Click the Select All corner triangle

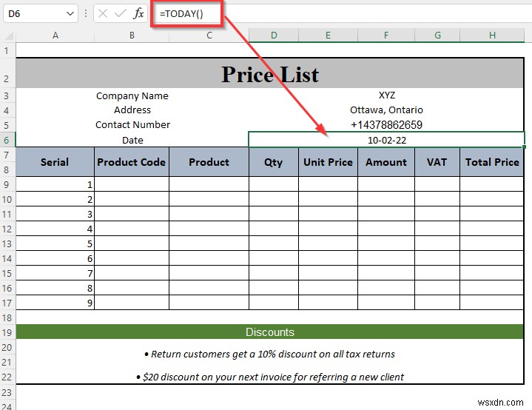[9, 36]
